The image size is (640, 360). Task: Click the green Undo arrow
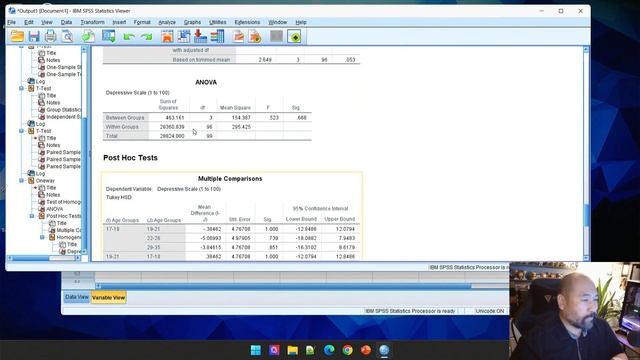click(x=129, y=37)
